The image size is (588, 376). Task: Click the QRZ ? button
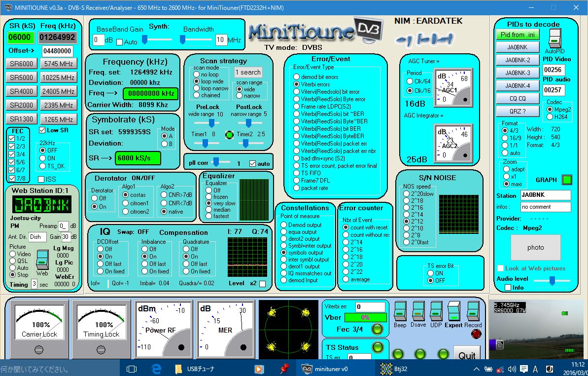(518, 111)
